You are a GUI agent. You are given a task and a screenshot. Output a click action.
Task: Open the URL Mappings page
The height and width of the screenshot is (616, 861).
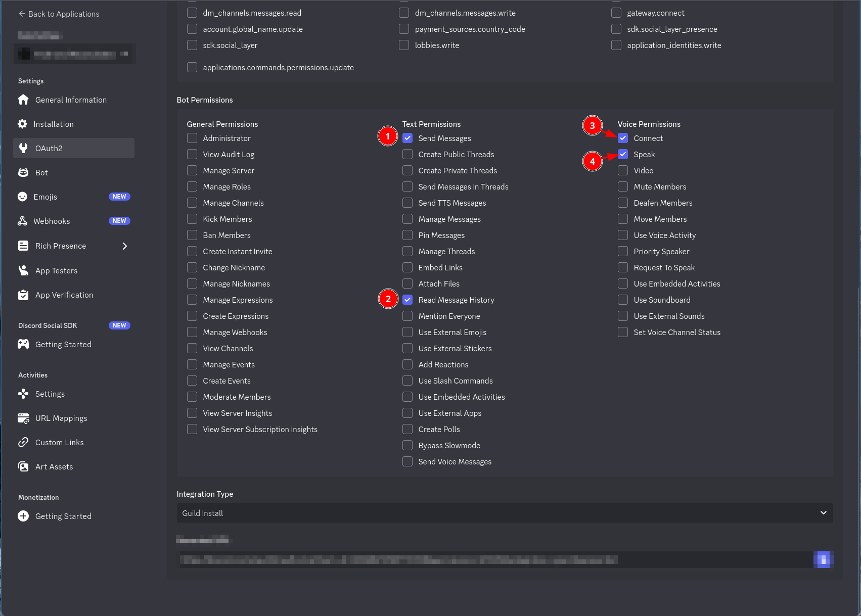74,418
